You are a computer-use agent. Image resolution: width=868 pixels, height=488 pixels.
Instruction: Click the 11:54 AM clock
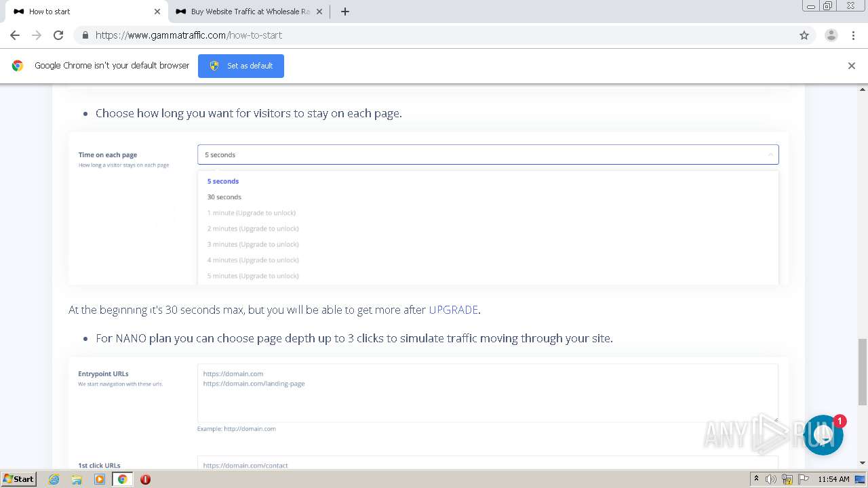tap(833, 479)
